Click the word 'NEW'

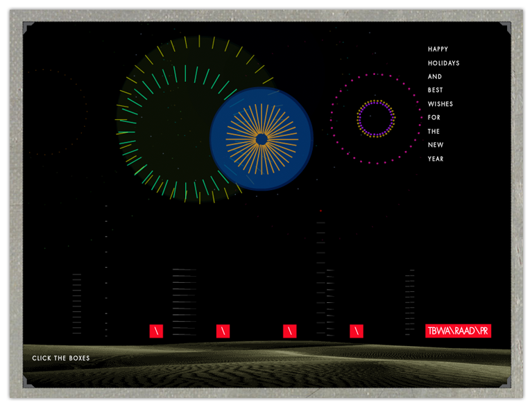coord(436,145)
